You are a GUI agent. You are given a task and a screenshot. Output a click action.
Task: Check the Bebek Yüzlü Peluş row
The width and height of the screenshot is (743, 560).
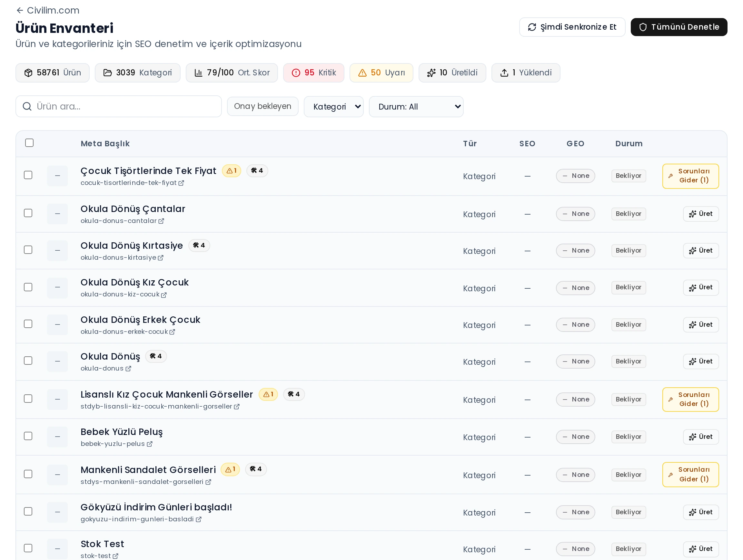[28, 436]
